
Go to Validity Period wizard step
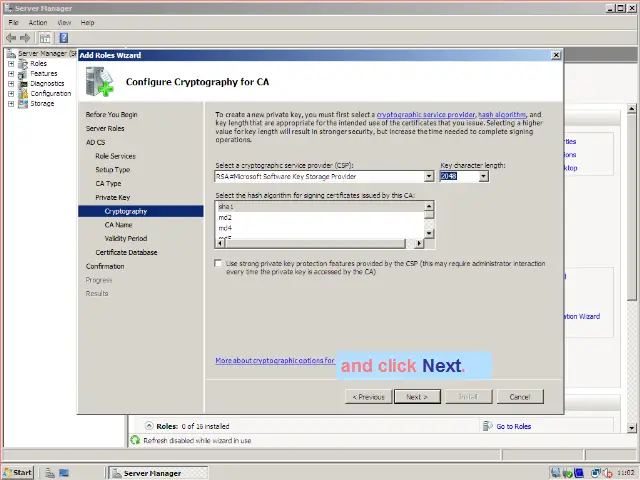click(126, 238)
